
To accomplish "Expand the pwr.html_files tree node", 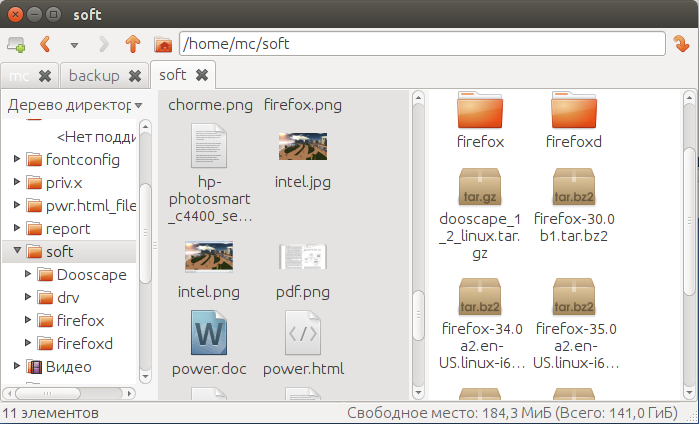I will [17, 205].
